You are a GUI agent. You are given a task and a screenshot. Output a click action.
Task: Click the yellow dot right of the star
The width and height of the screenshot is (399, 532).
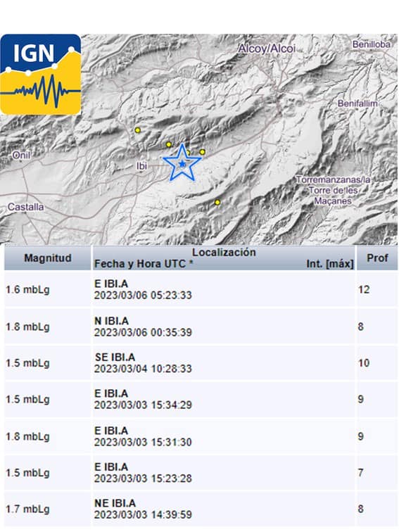[202, 152]
